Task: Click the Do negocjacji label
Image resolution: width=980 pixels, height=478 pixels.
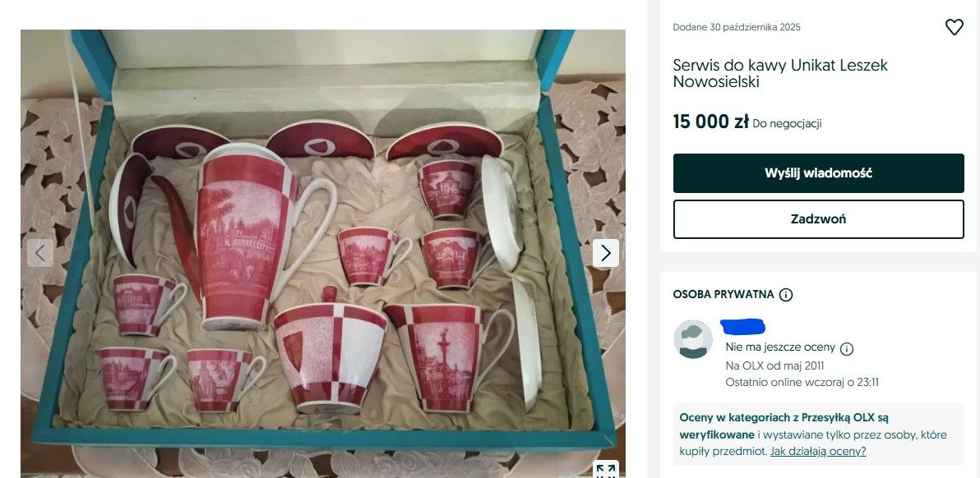Action: click(x=788, y=122)
